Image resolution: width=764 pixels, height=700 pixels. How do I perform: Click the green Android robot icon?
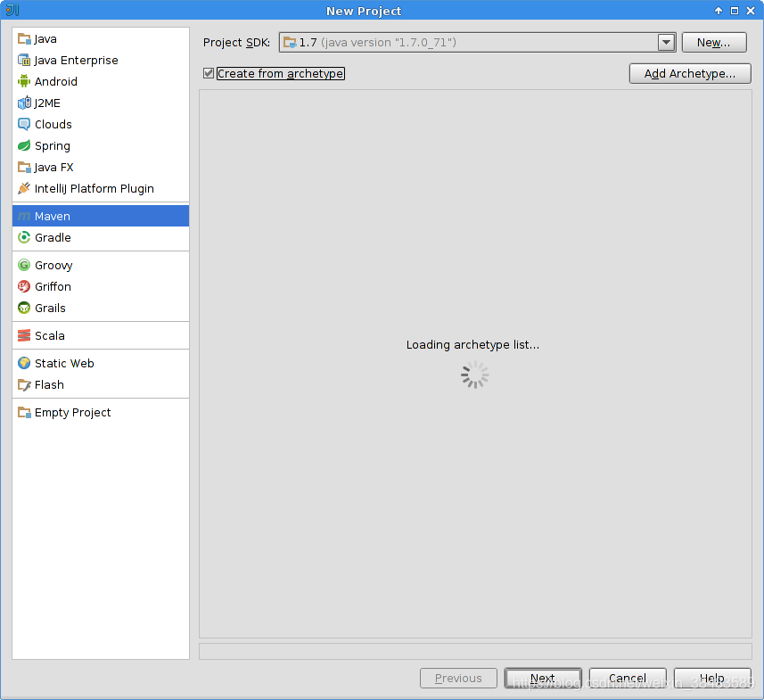(24, 81)
